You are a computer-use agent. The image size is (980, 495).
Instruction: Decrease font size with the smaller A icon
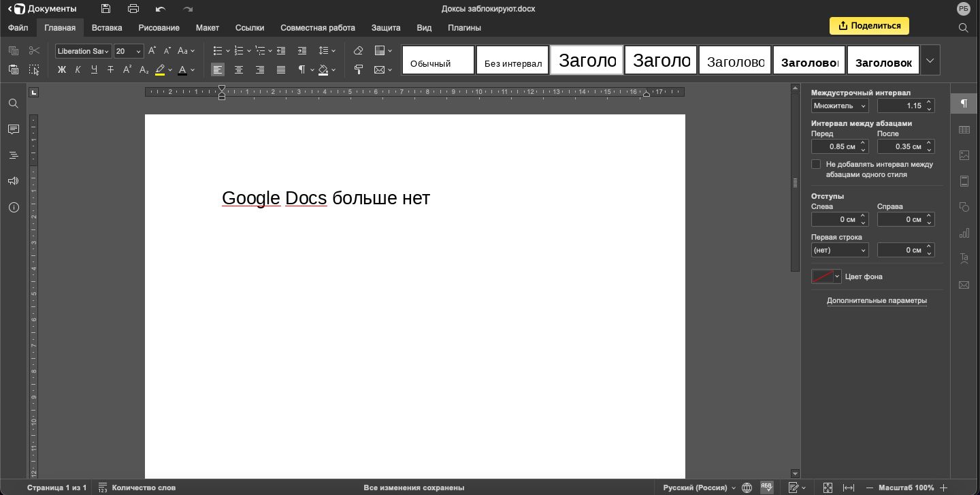click(167, 50)
